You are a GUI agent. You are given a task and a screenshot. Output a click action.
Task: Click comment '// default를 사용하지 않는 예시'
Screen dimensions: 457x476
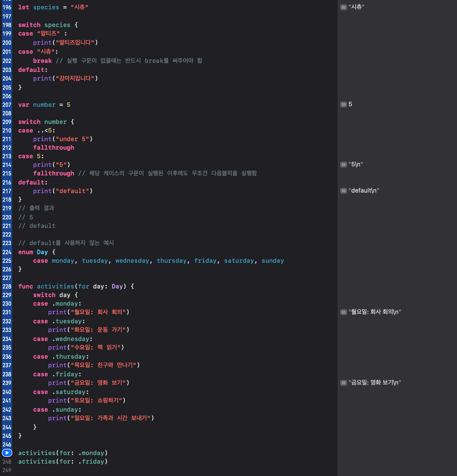coord(66,243)
